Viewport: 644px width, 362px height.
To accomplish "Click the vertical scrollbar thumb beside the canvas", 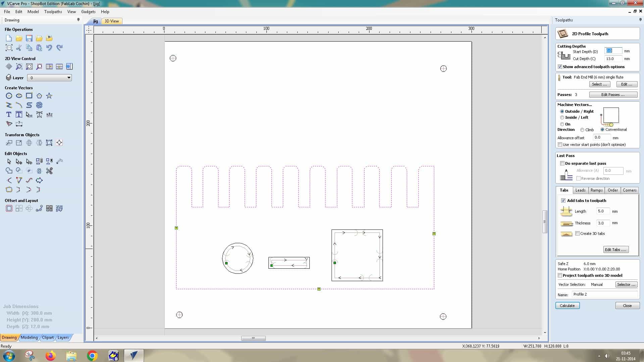I will pos(545,221).
